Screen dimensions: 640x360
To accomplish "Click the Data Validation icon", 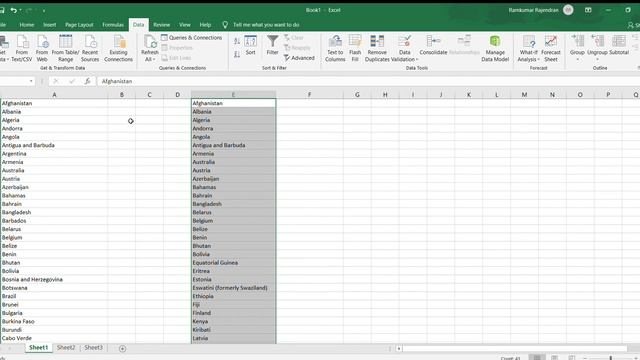I will [404, 42].
